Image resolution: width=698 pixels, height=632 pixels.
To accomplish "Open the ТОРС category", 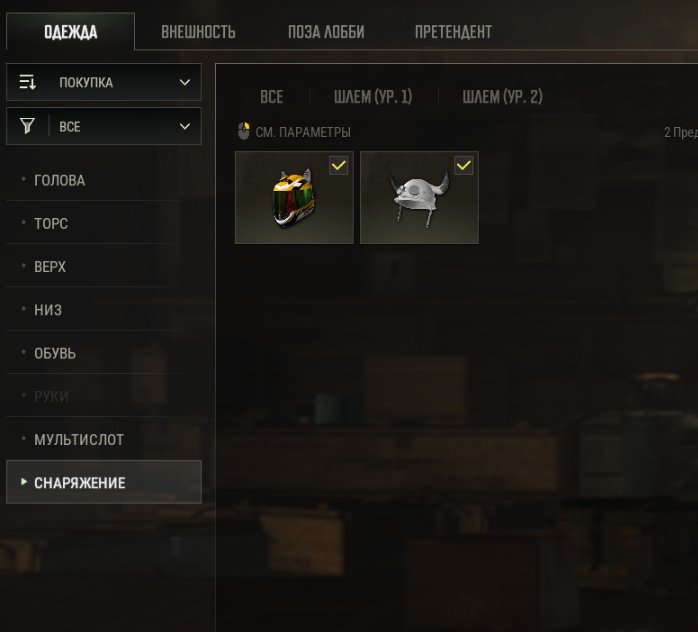I will point(104,223).
